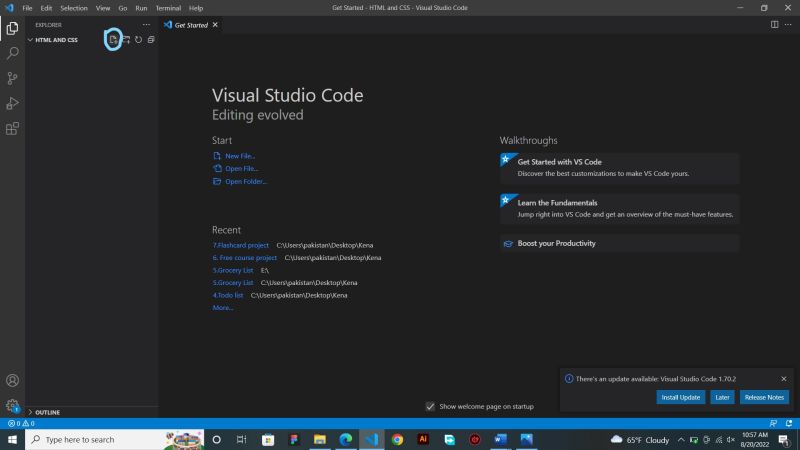Open Boost your Productivity walkthrough
The height and width of the screenshot is (450, 800).
tap(619, 243)
